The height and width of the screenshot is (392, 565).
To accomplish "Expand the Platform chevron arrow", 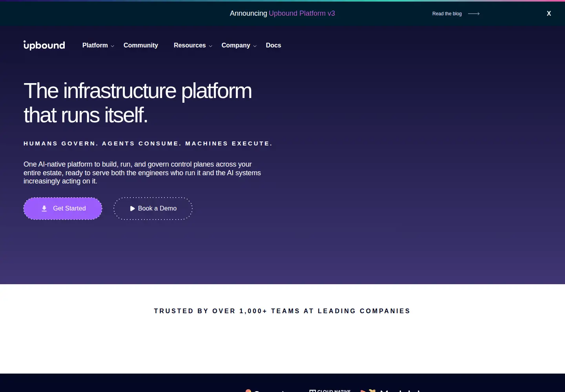I will pyautogui.click(x=113, y=46).
